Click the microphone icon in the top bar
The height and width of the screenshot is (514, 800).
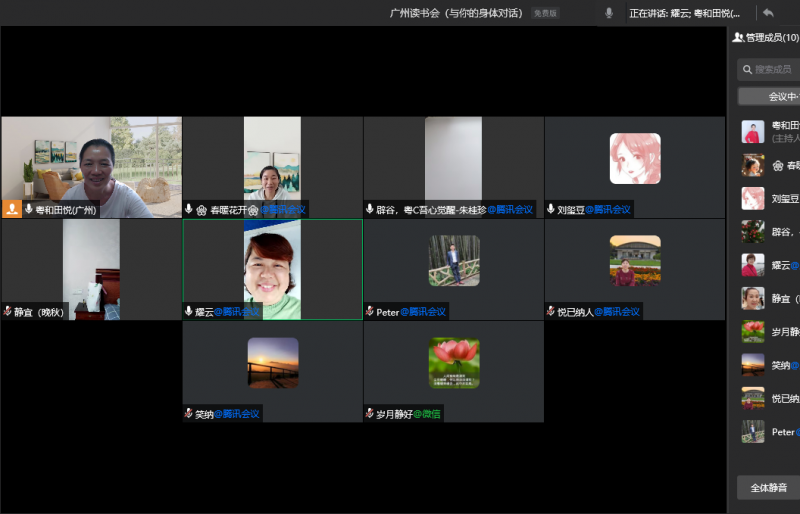coord(609,13)
